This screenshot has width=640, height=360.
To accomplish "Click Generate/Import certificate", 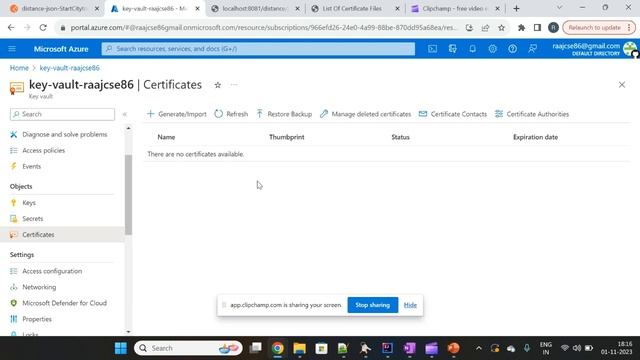I will 177,114.
